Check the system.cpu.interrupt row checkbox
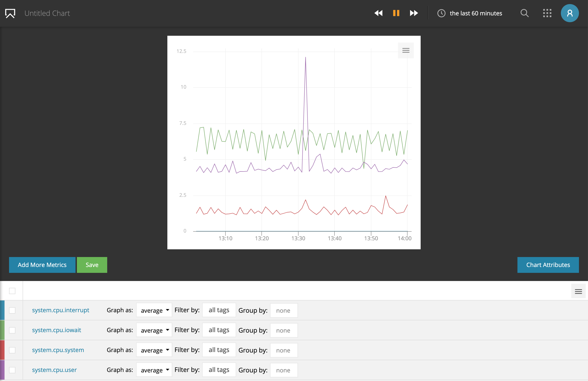The height and width of the screenshot is (381, 588). pos(12,310)
